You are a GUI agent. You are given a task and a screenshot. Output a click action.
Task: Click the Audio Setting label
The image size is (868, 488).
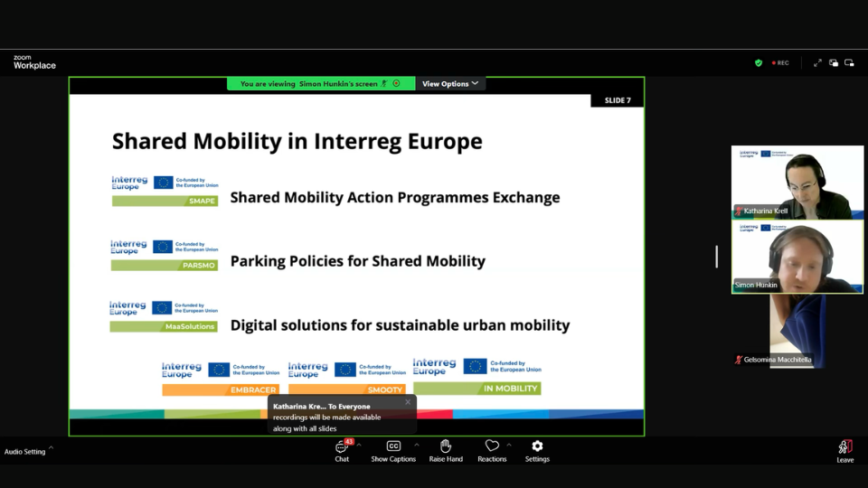[x=24, y=452]
